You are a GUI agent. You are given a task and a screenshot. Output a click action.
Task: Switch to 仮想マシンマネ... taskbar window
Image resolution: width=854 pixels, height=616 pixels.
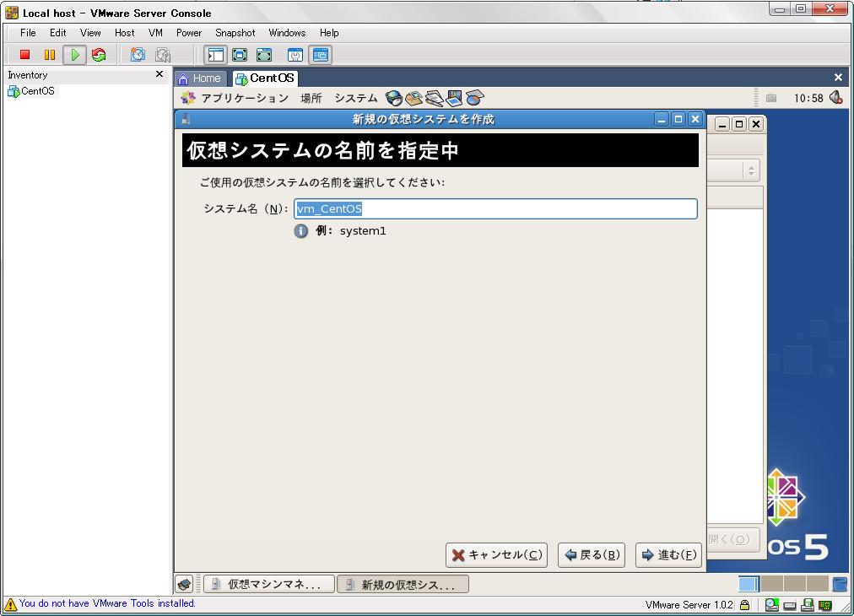269,585
